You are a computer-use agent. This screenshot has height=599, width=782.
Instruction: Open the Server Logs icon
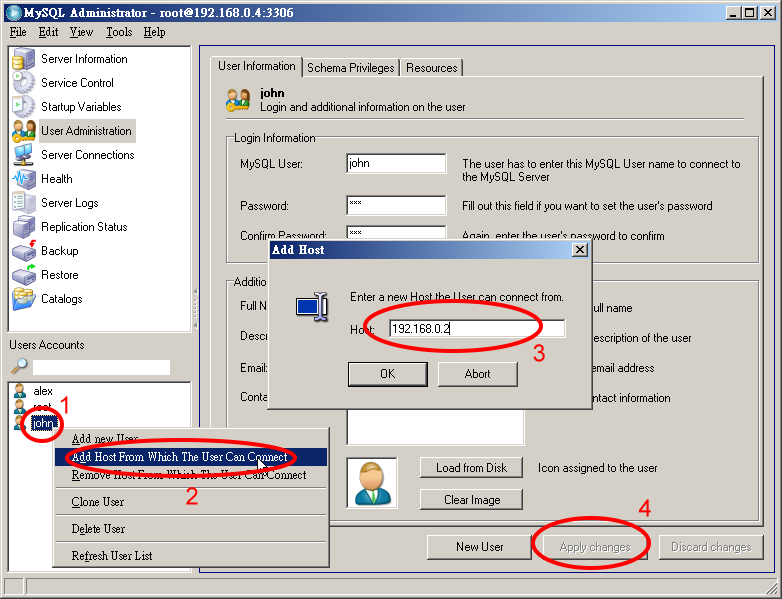point(23,203)
